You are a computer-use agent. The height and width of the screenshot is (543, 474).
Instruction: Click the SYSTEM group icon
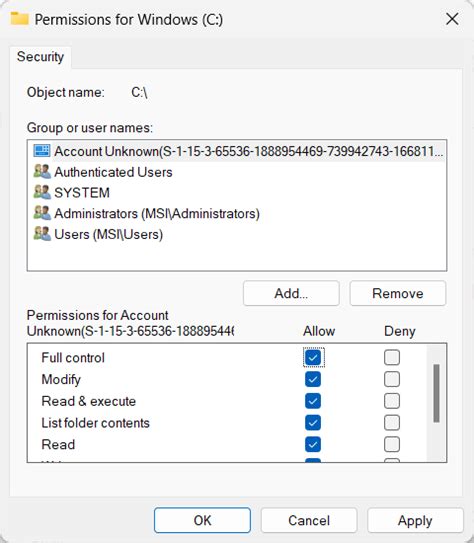click(42, 193)
